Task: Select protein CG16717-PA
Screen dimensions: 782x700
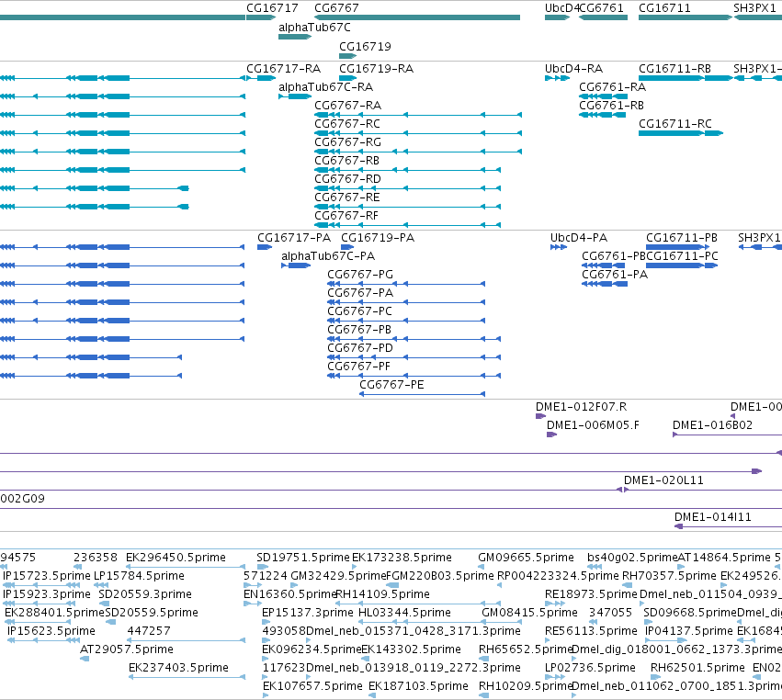Action: point(265,247)
